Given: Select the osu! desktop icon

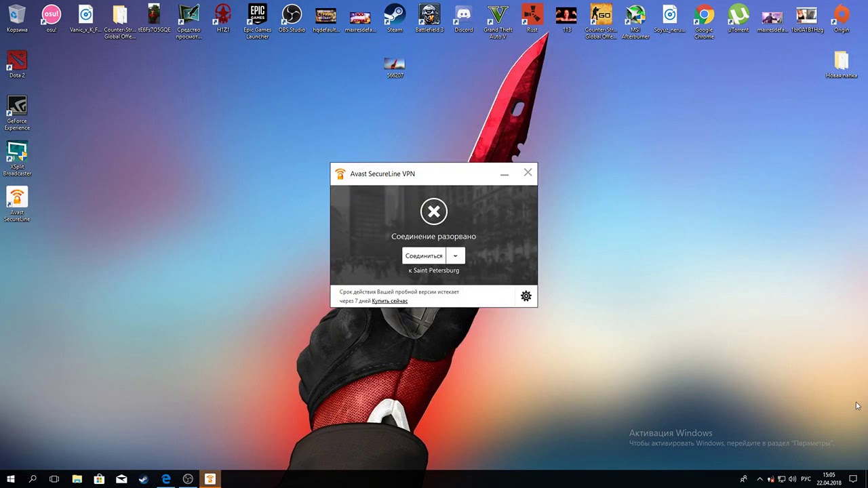Looking at the screenshot, I should pyautogui.click(x=52, y=19).
